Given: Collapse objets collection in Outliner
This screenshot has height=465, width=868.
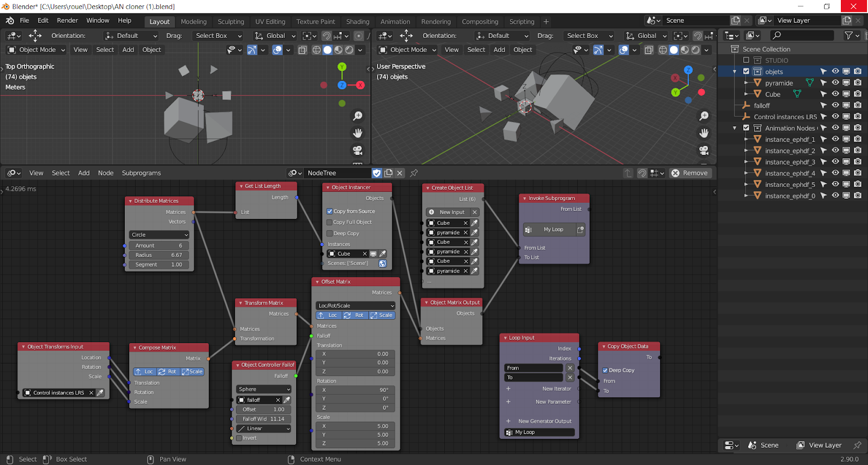Looking at the screenshot, I should click(x=735, y=72).
